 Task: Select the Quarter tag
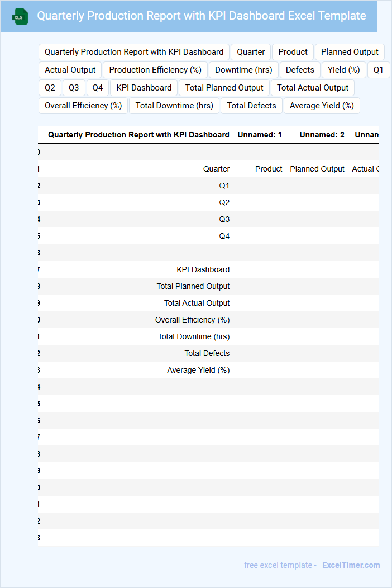(x=251, y=52)
